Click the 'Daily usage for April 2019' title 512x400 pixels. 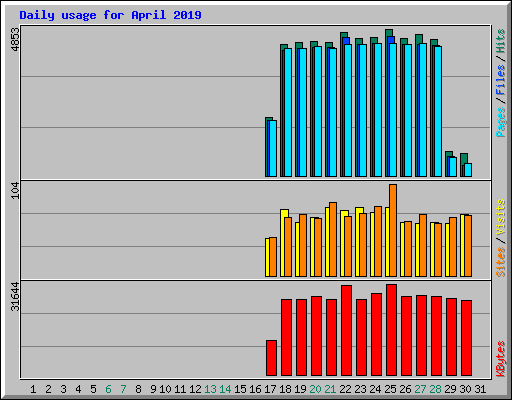pos(110,15)
